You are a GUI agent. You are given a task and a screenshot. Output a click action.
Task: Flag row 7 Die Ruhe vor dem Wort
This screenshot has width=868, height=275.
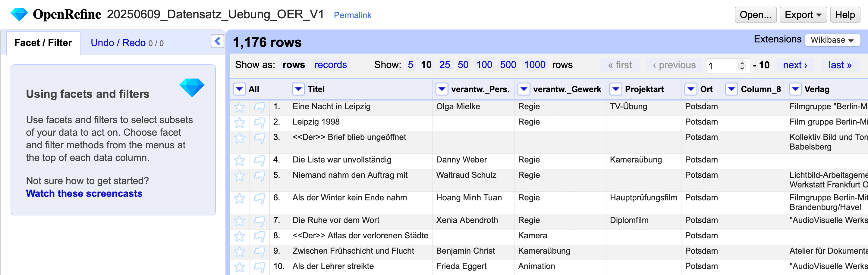(x=259, y=221)
